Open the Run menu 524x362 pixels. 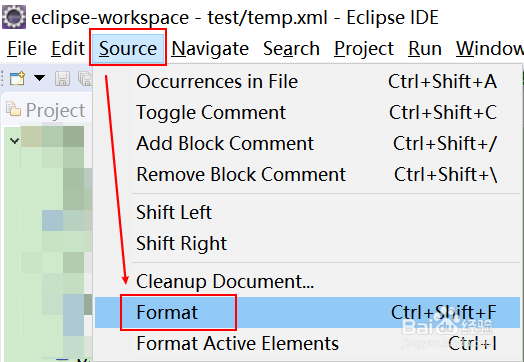[x=425, y=48]
